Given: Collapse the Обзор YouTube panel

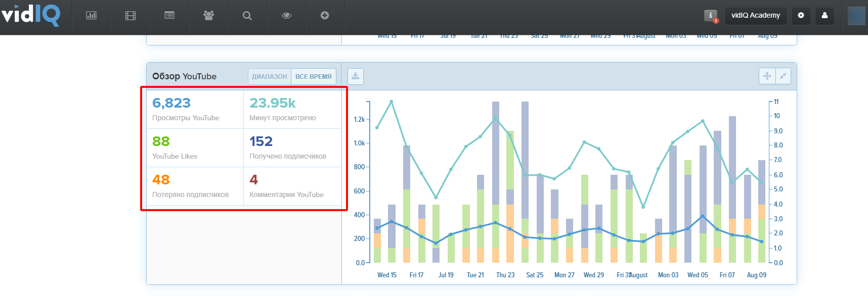Looking at the screenshot, I should click(783, 76).
